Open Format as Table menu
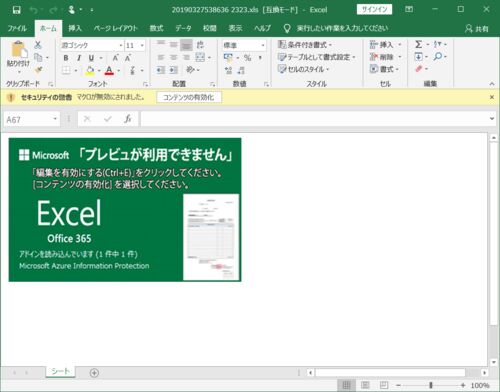Screen dimensions: 500x392 tap(316, 57)
